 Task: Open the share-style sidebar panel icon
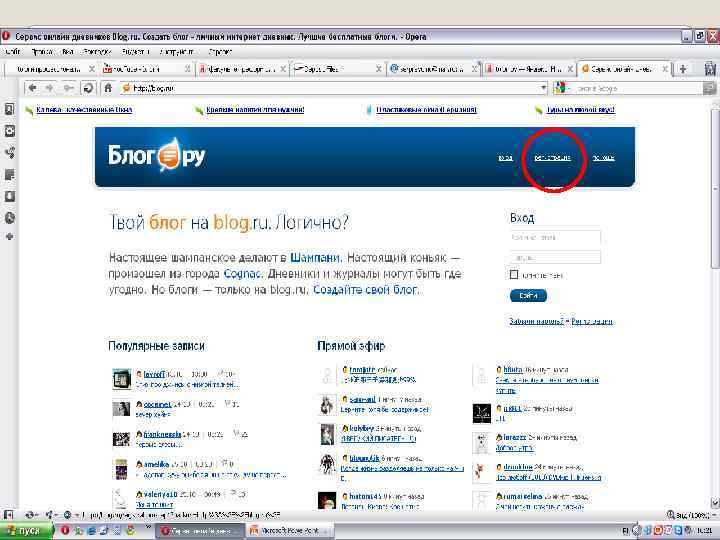[9, 152]
